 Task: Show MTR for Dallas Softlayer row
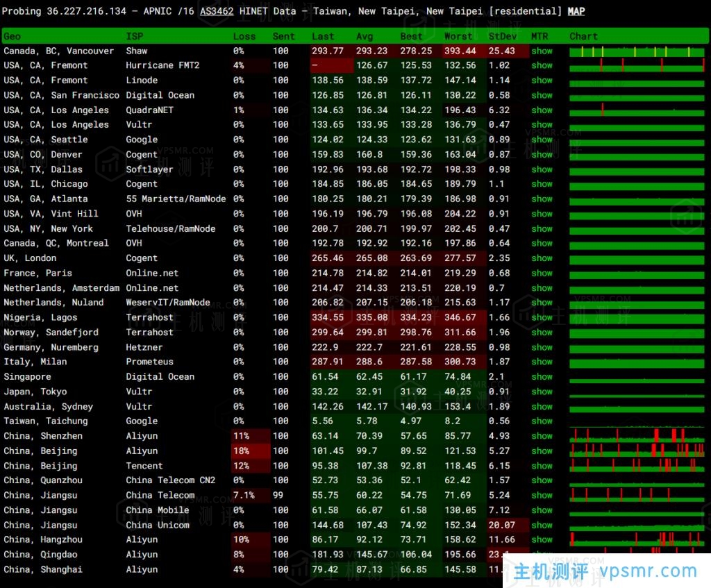coord(542,169)
